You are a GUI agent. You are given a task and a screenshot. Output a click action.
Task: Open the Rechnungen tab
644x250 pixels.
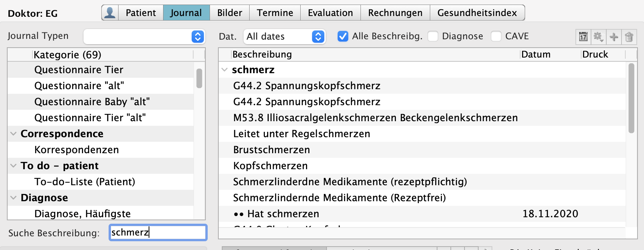pos(395,13)
